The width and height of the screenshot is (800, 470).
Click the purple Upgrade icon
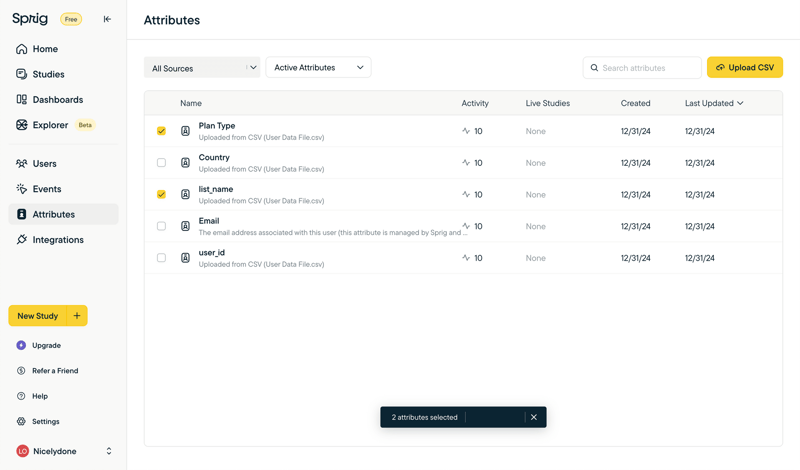pos(21,345)
